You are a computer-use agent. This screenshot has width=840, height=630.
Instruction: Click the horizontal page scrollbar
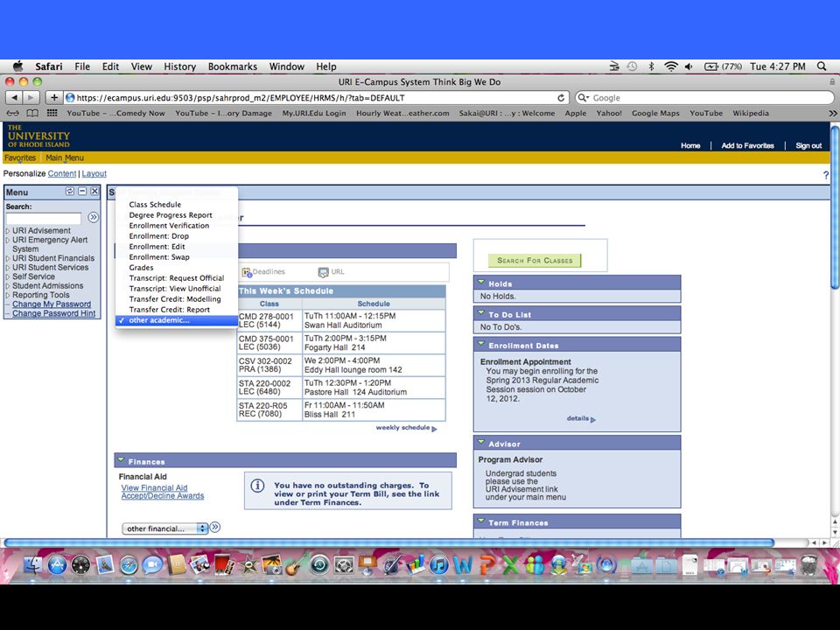pos(388,542)
